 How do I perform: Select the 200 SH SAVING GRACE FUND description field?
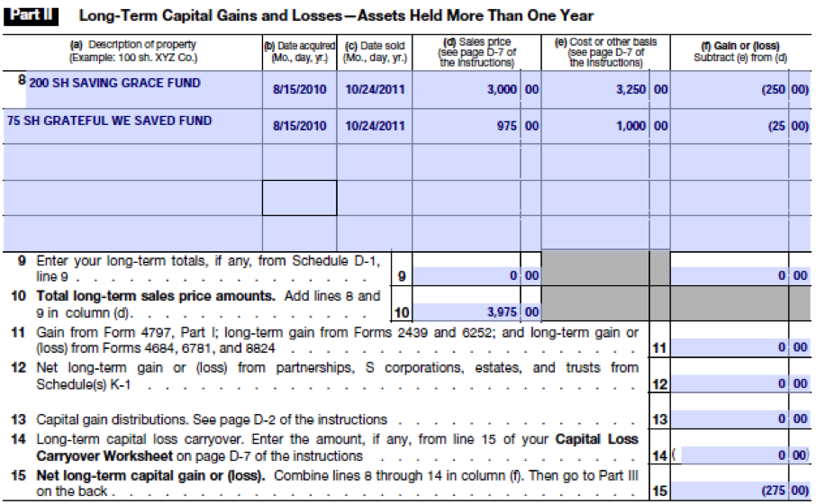(144, 89)
